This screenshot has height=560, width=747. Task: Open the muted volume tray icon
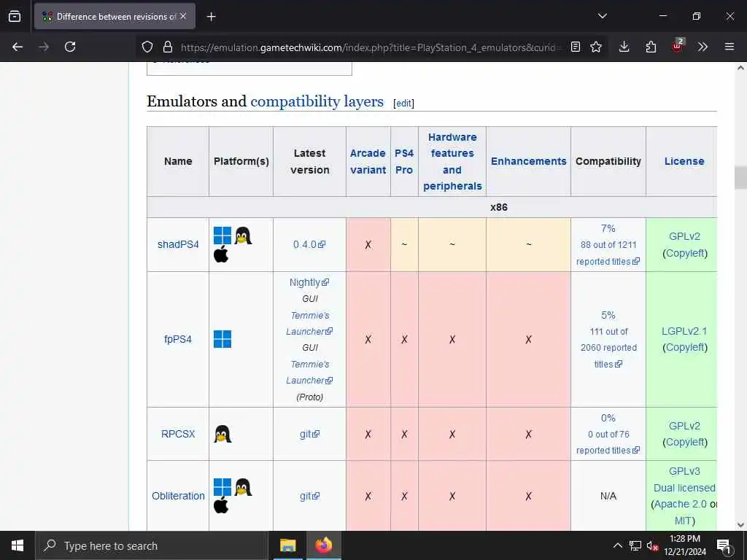click(652, 545)
